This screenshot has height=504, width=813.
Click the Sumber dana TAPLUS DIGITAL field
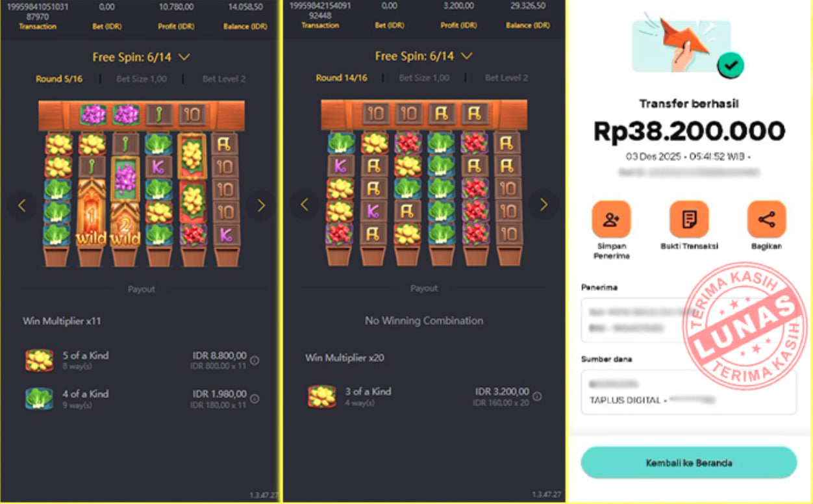click(x=688, y=392)
